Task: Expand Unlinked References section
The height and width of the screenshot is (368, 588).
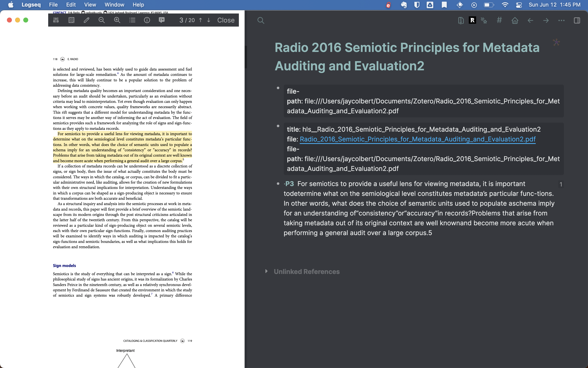Action: pyautogui.click(x=267, y=271)
